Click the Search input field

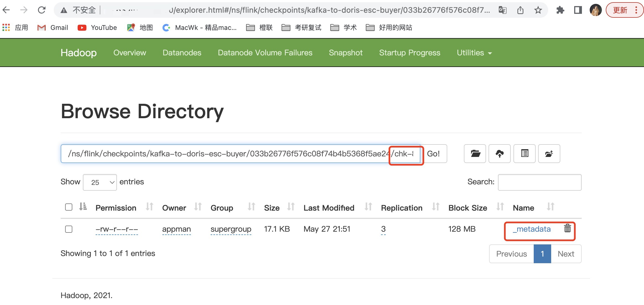(x=539, y=182)
